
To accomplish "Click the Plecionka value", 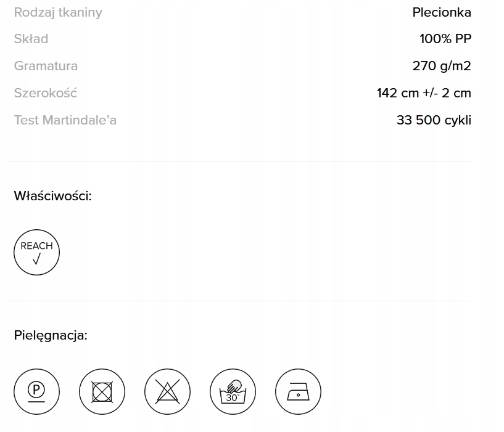I will [x=442, y=12].
